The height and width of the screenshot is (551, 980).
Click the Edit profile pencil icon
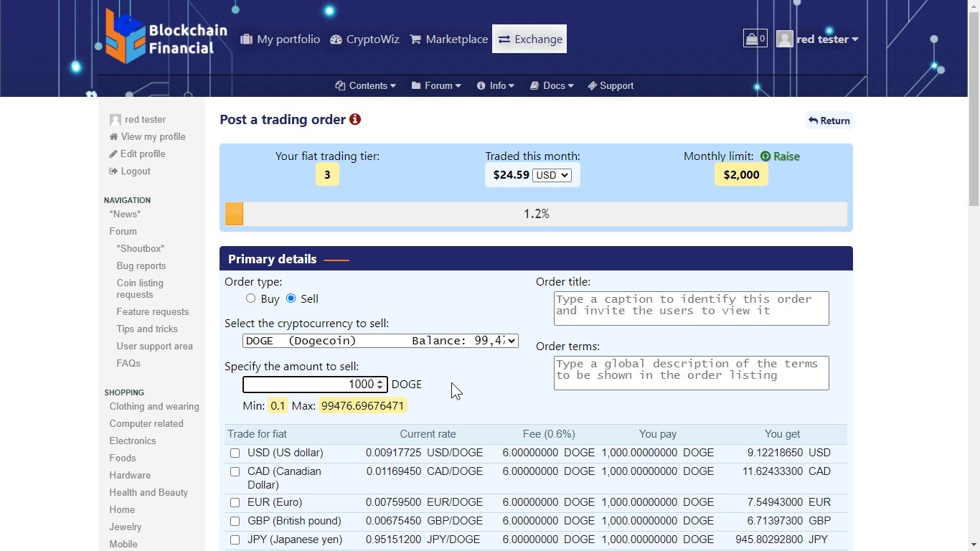(113, 154)
